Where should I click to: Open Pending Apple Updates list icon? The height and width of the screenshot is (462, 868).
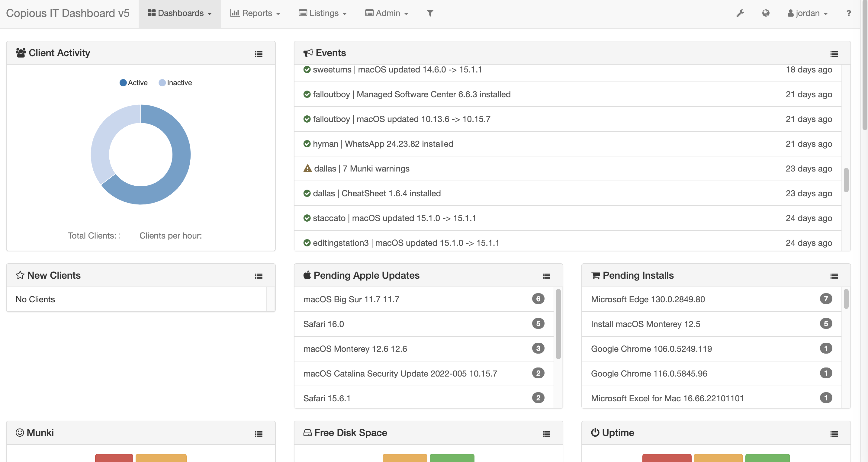tap(546, 276)
